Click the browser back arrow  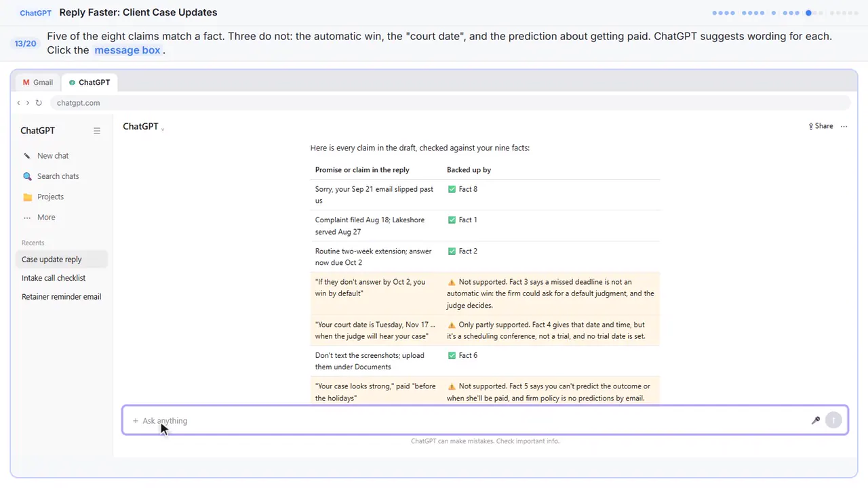(x=18, y=103)
